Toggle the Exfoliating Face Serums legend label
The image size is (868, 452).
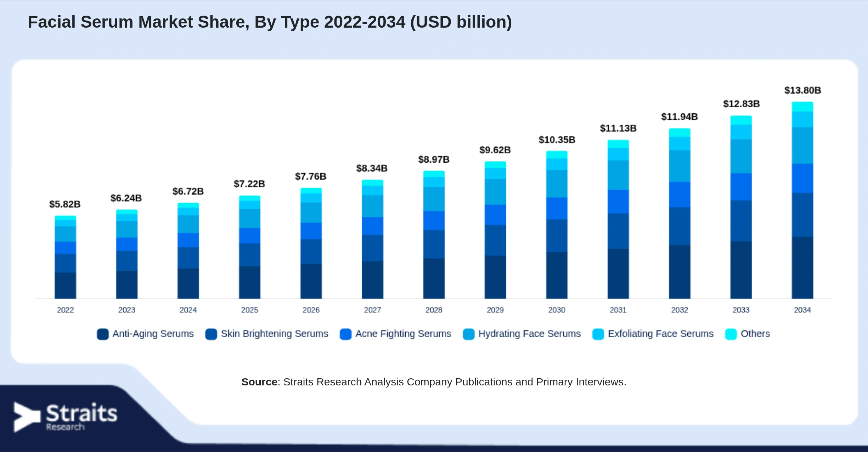click(x=661, y=334)
